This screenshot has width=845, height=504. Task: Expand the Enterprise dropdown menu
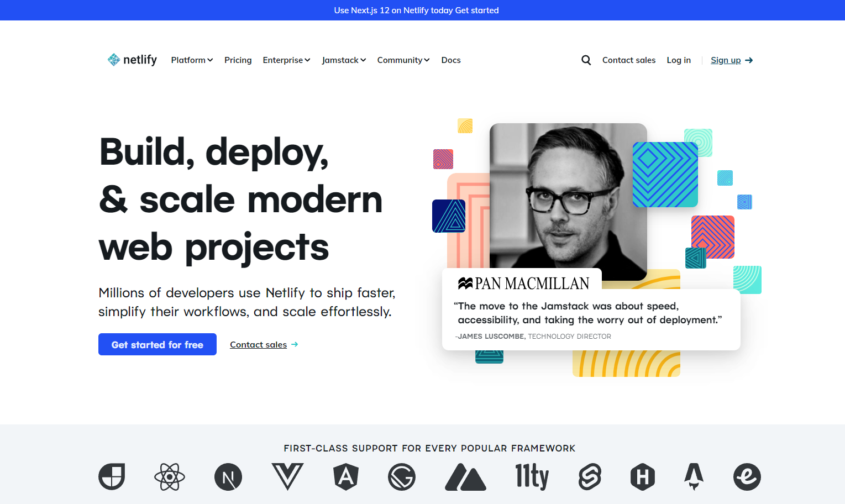tap(286, 60)
